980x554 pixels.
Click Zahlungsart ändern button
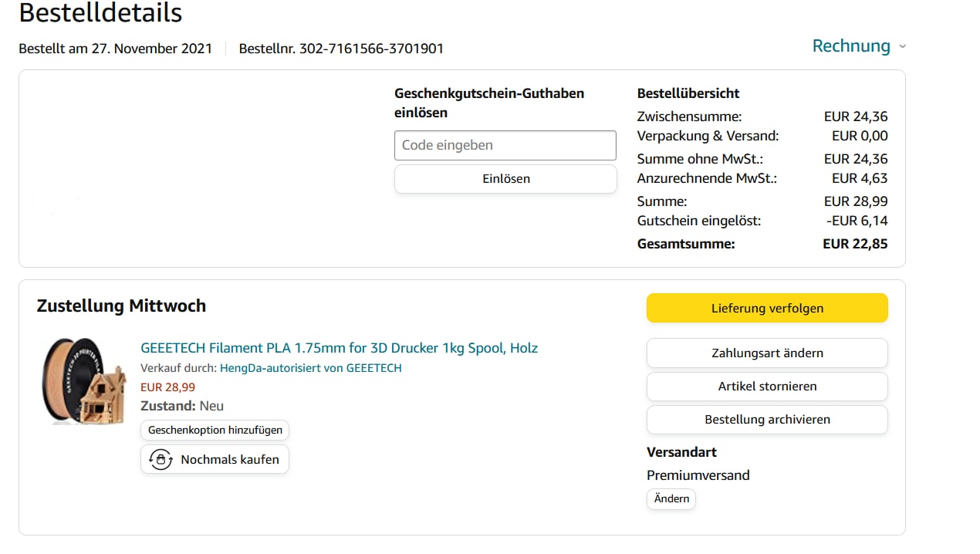pos(767,353)
